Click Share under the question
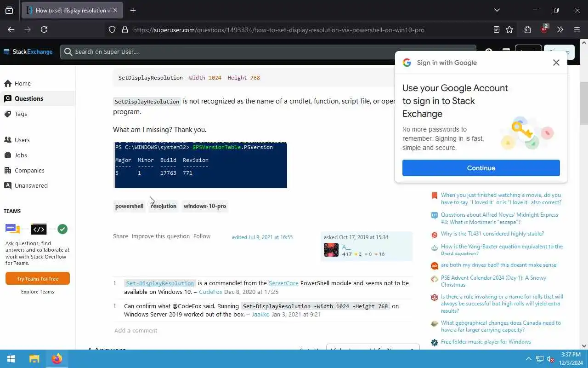The height and width of the screenshot is (368, 588). (120, 236)
